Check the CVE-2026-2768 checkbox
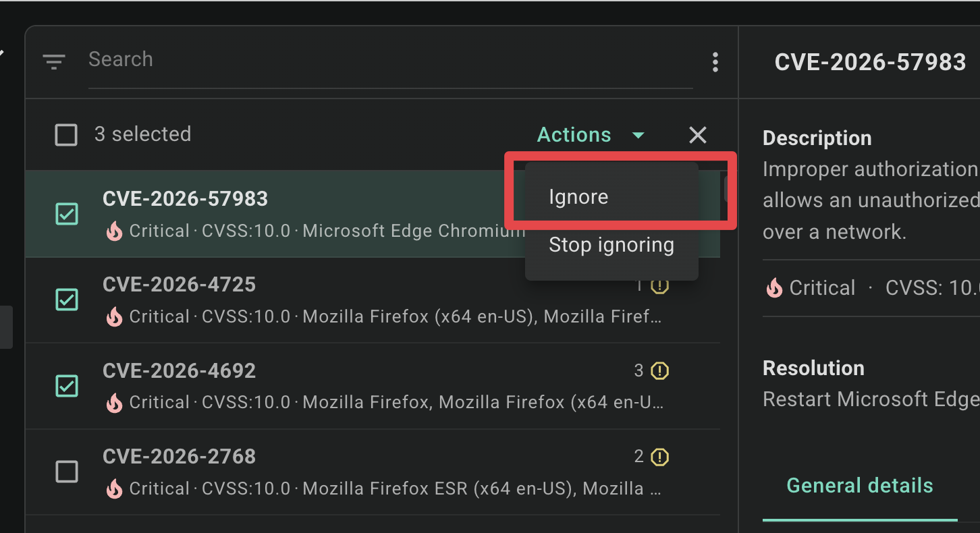The height and width of the screenshot is (533, 980). point(66,471)
